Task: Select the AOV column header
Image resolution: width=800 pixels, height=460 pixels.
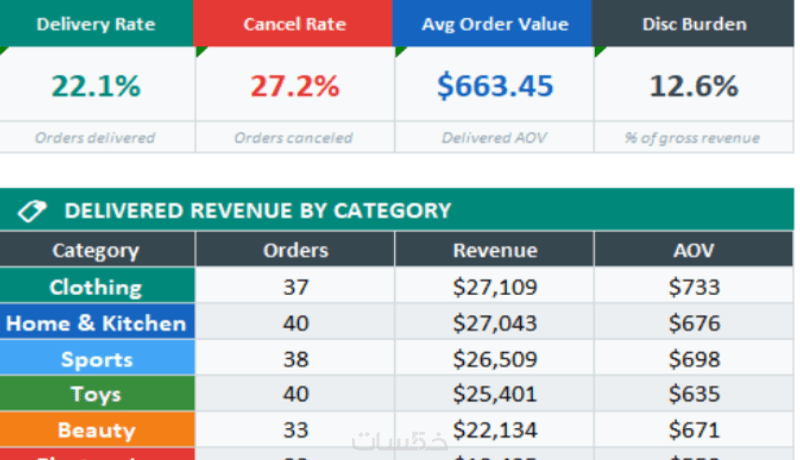Action: click(694, 250)
